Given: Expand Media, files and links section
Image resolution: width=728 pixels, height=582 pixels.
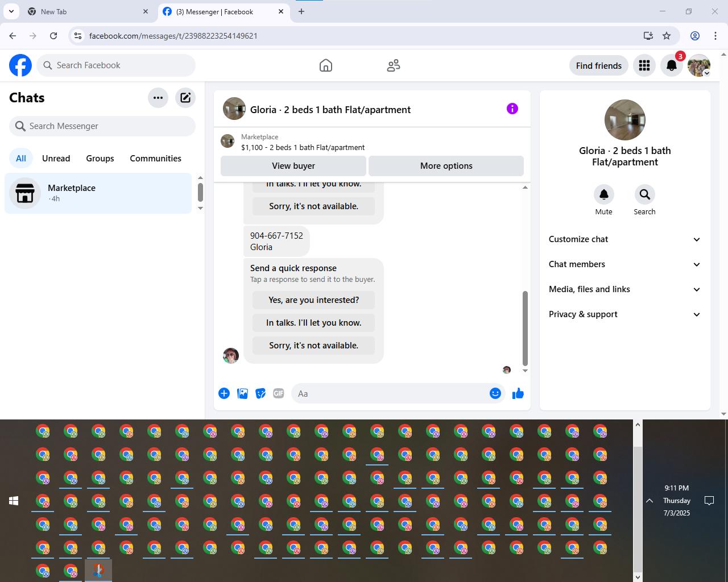Looking at the screenshot, I should pyautogui.click(x=625, y=289).
